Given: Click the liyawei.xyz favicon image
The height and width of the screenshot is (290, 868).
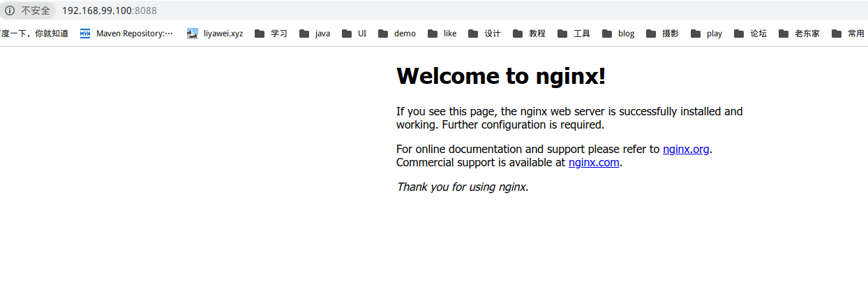Looking at the screenshot, I should tap(193, 33).
